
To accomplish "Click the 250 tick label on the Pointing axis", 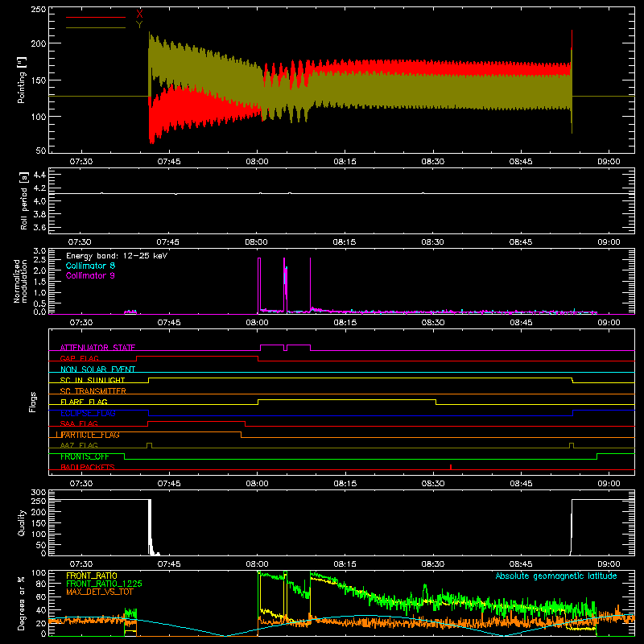I will pyautogui.click(x=38, y=10).
